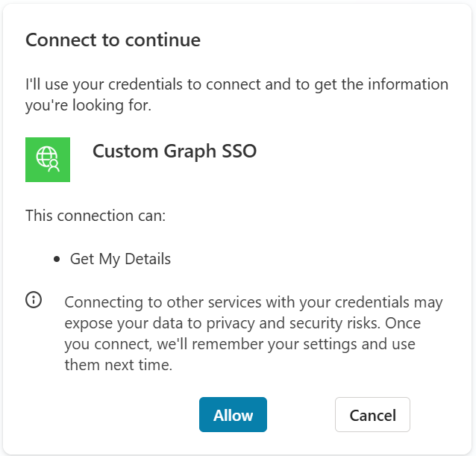The height and width of the screenshot is (456, 476).
Task: Click the "This connection can:" label
Action: (x=95, y=216)
